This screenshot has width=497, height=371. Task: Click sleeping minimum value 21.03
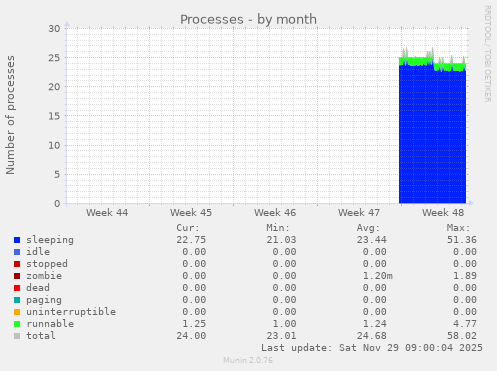281,240
